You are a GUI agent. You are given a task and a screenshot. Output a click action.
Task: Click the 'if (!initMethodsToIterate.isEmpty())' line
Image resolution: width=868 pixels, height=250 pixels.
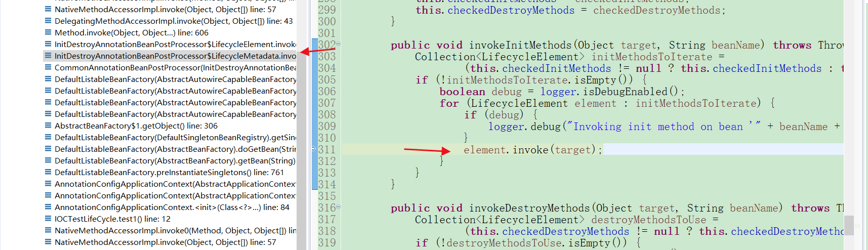click(x=531, y=80)
